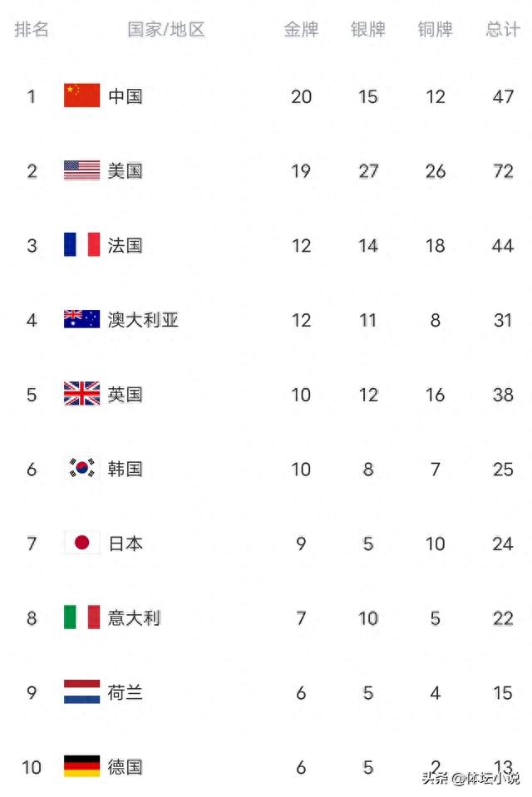Click the Italy flag icon
The height and width of the screenshot is (797, 532).
(82, 617)
